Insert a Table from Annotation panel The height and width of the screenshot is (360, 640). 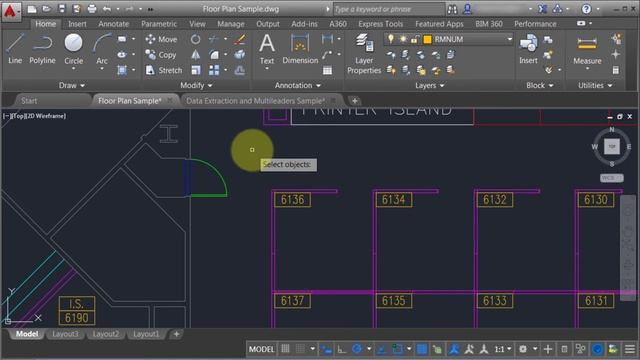pyautogui.click(x=327, y=70)
